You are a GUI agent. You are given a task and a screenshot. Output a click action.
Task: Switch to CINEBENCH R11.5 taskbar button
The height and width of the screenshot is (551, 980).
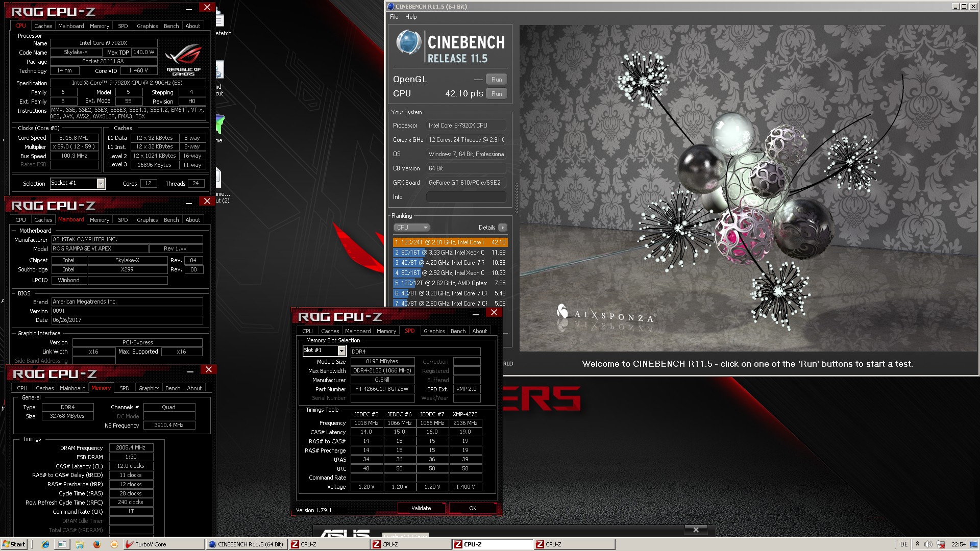point(246,544)
